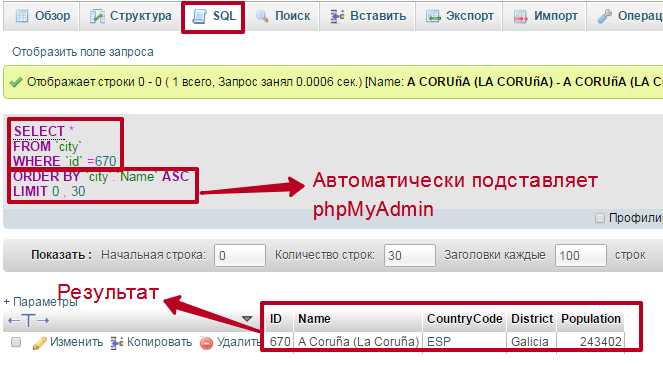
Task: Sort by CountryCode column header
Action: [464, 318]
